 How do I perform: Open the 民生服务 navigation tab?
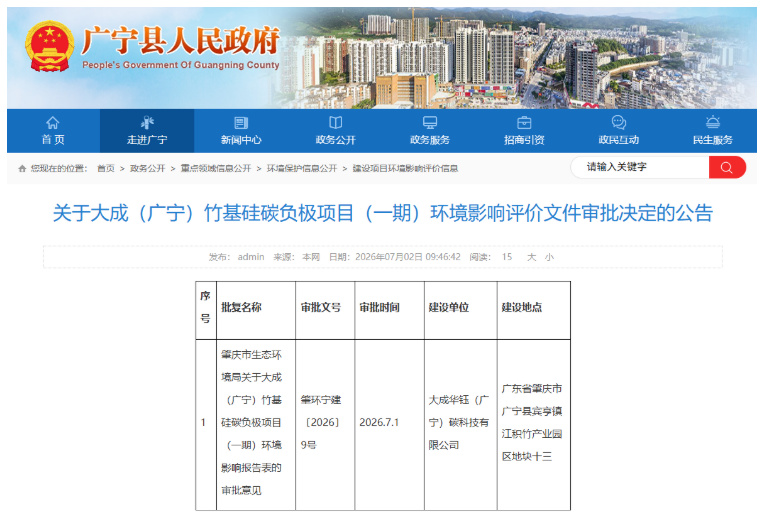712,131
